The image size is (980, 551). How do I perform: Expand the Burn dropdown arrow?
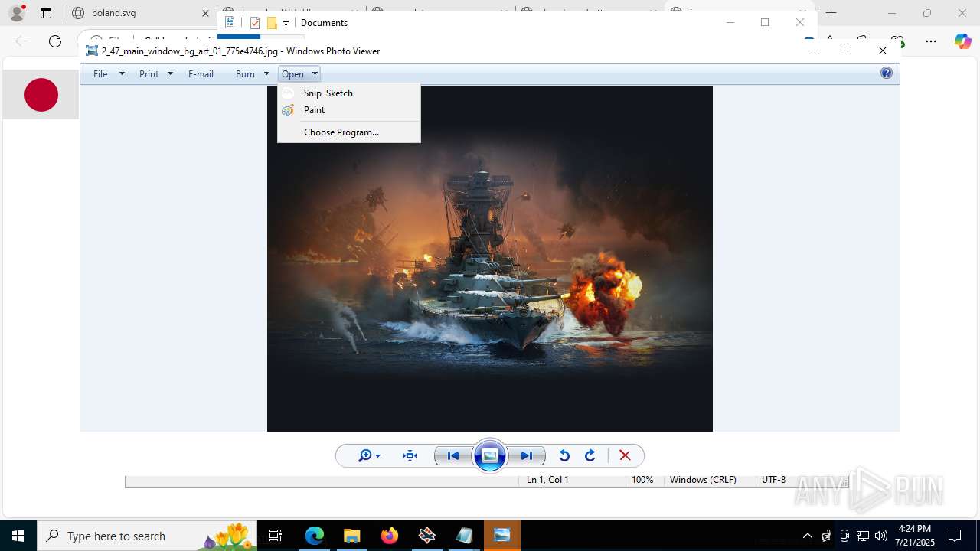[266, 74]
